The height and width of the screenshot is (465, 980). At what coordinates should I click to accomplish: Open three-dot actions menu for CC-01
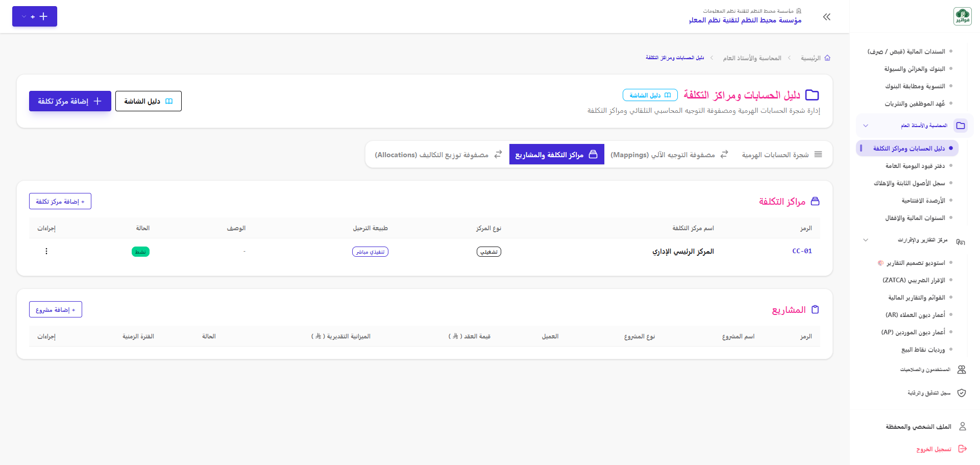[x=46, y=251]
